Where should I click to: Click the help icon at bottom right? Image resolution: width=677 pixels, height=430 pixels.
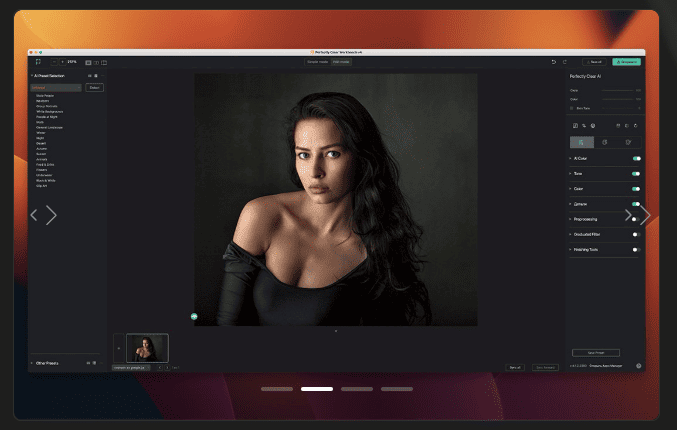click(639, 366)
